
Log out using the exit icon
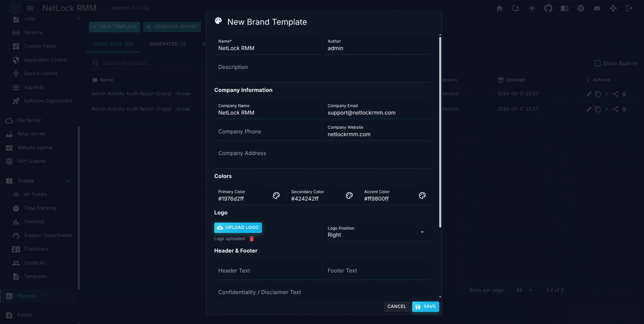pyautogui.click(x=629, y=8)
